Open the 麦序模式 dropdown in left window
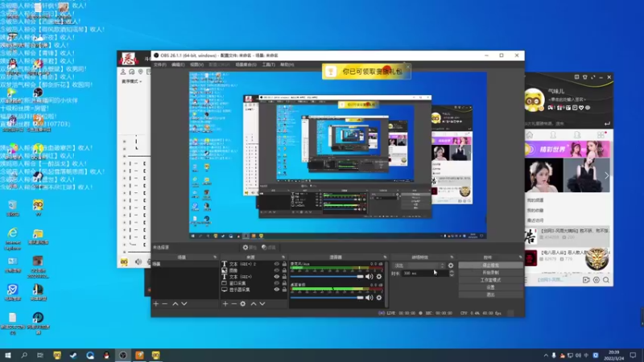 coord(131,81)
